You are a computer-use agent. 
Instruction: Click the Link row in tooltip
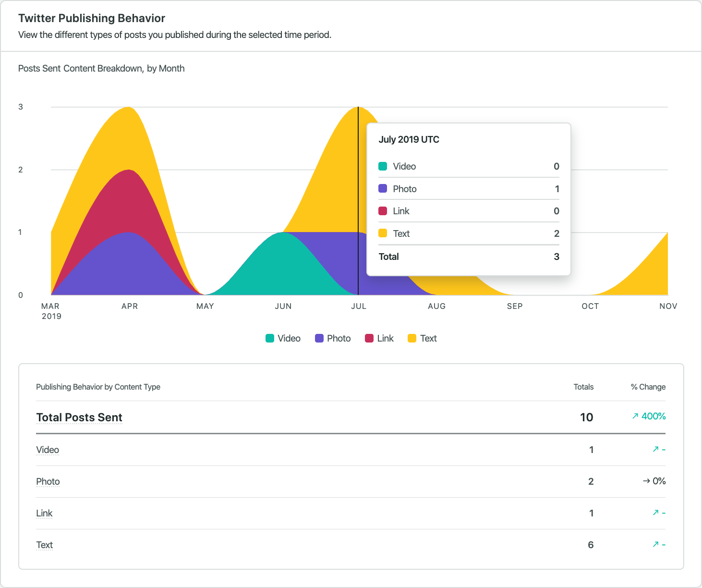(x=469, y=211)
